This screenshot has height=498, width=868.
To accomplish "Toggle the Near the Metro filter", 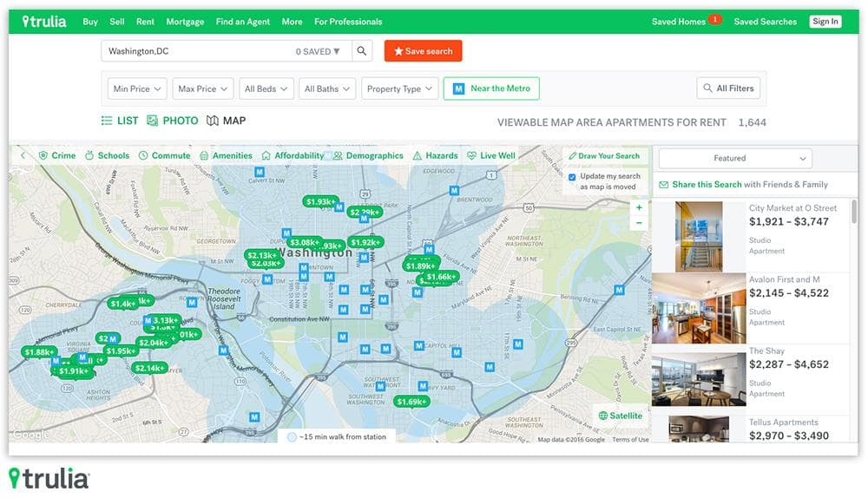I will [491, 88].
